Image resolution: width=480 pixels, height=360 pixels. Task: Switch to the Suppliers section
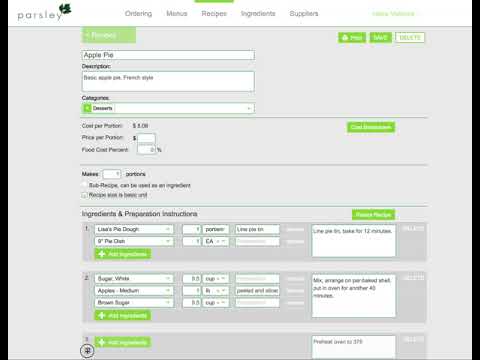[x=304, y=14]
